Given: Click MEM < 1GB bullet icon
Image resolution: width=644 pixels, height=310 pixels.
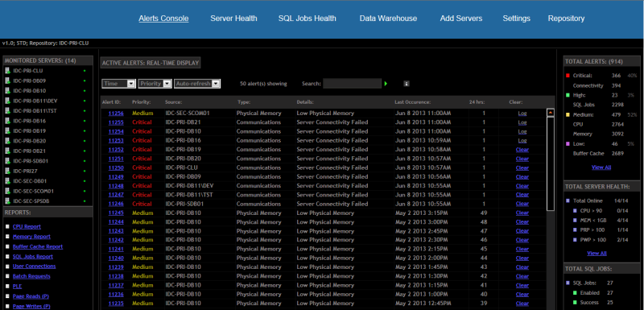Looking at the screenshot, I should coord(575,221).
